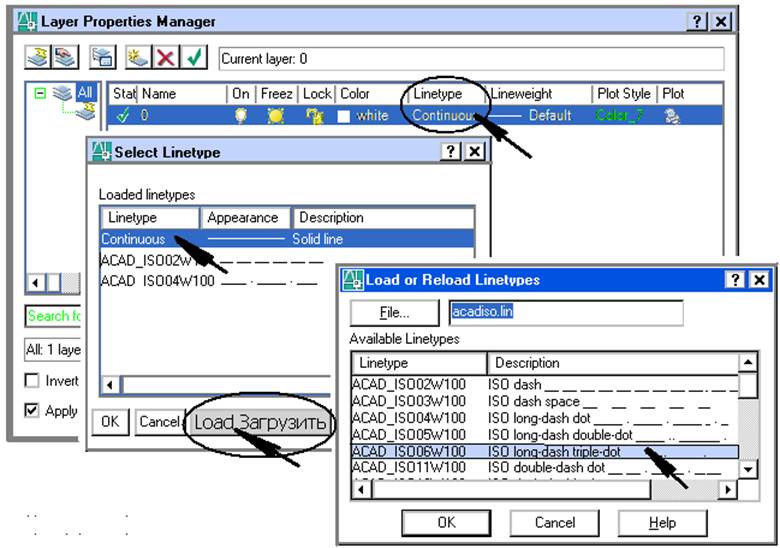Uncheck the Apply checkbox

[33, 411]
